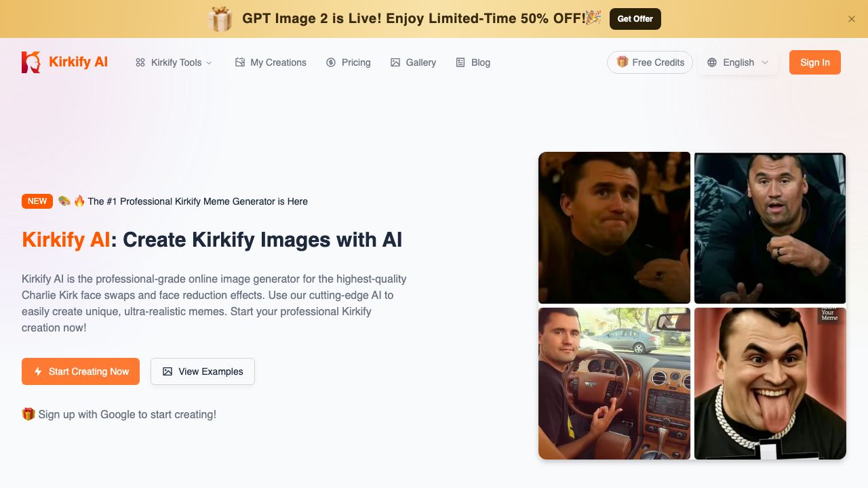This screenshot has height=488, width=868.
Task: Click the Kirkify AI brand name
Action: pos(78,62)
